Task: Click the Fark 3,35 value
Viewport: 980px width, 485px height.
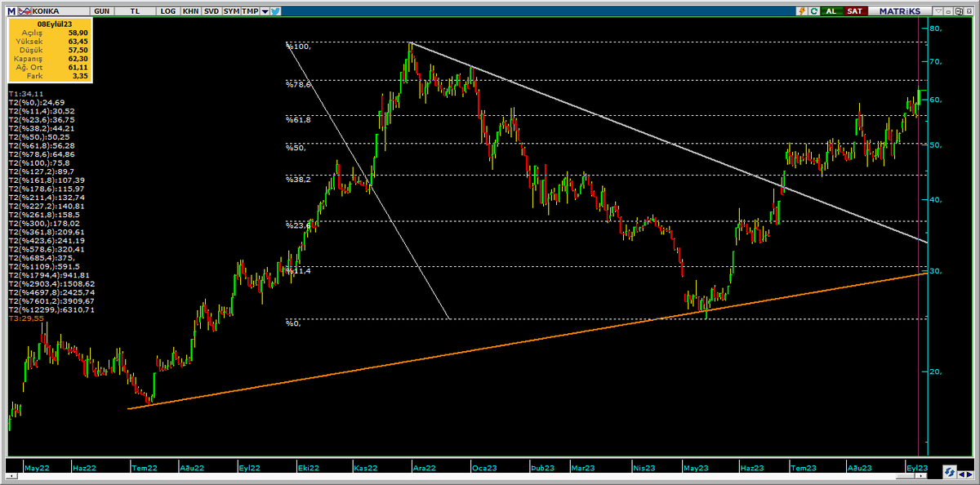Action: click(81, 77)
